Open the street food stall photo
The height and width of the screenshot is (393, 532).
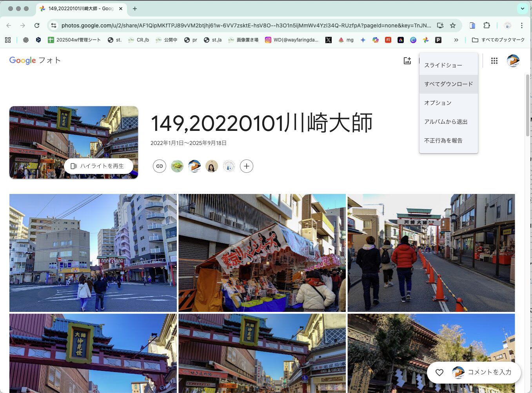click(262, 253)
